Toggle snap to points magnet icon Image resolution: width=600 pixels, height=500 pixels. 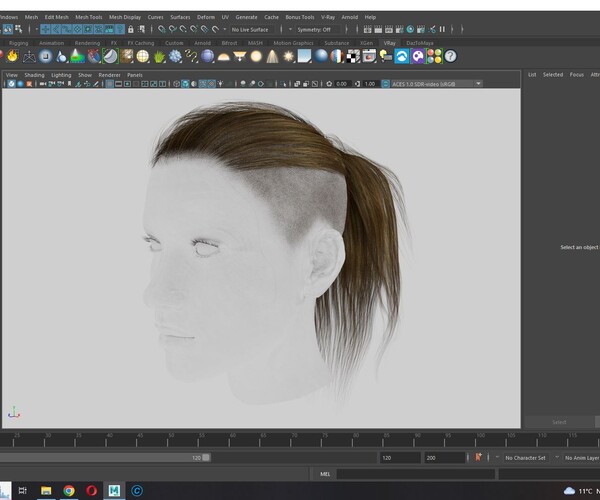(x=183, y=29)
